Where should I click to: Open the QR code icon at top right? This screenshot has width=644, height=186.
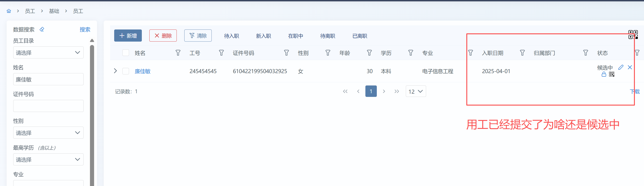633,35
